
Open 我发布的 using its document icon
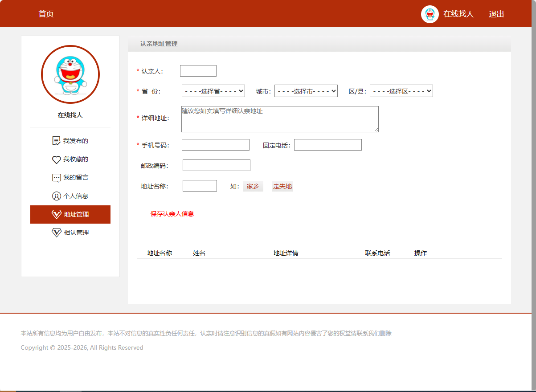coord(56,140)
